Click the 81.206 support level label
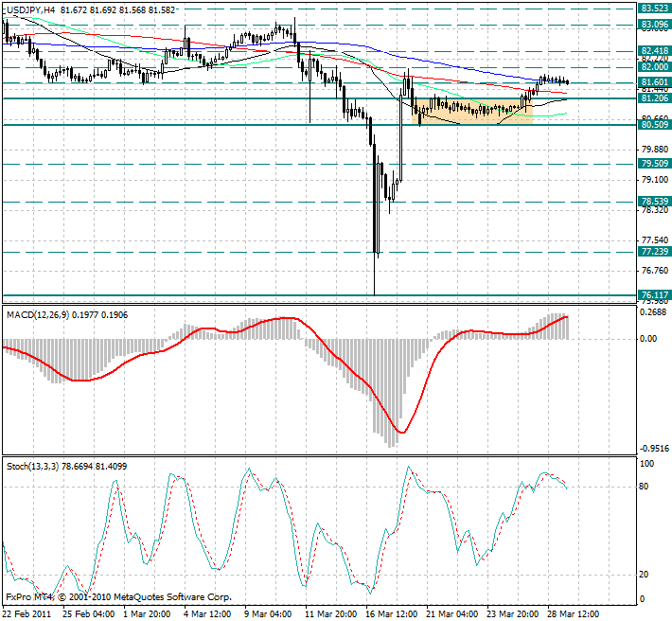 (x=654, y=98)
